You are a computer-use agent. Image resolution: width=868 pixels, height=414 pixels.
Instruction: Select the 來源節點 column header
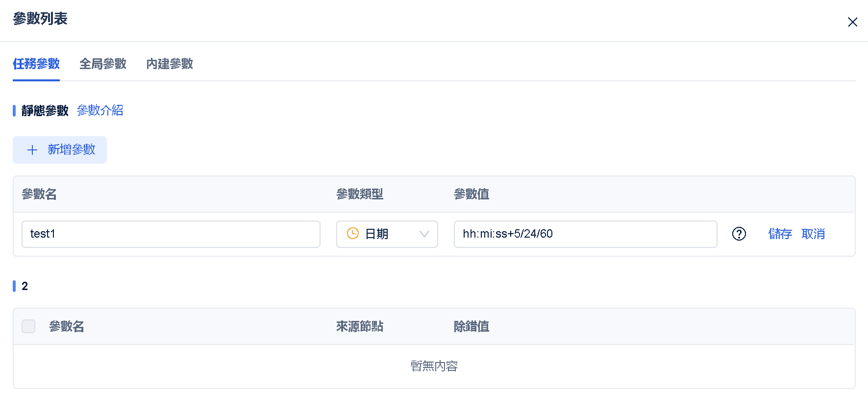(360, 326)
